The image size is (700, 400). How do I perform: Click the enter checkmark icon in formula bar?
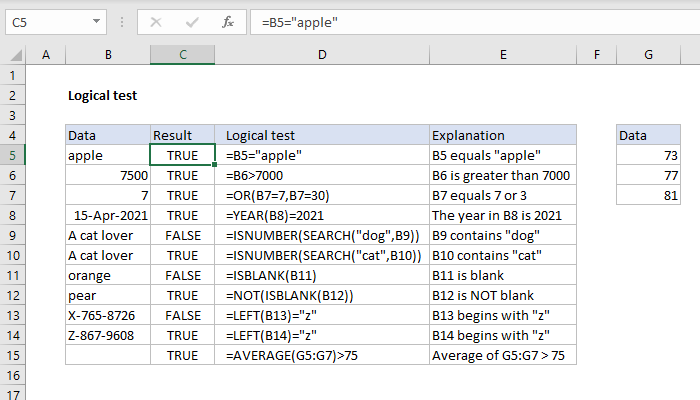coord(192,21)
